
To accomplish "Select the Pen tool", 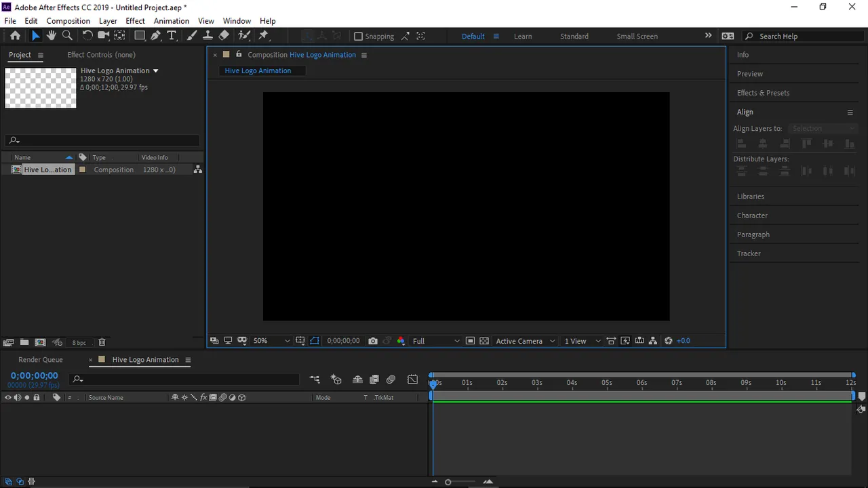I will [156, 36].
